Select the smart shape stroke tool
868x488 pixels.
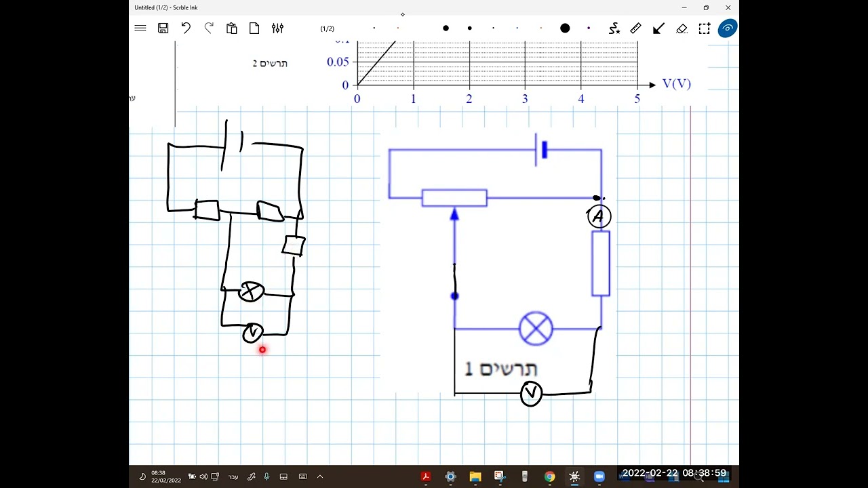pos(614,28)
